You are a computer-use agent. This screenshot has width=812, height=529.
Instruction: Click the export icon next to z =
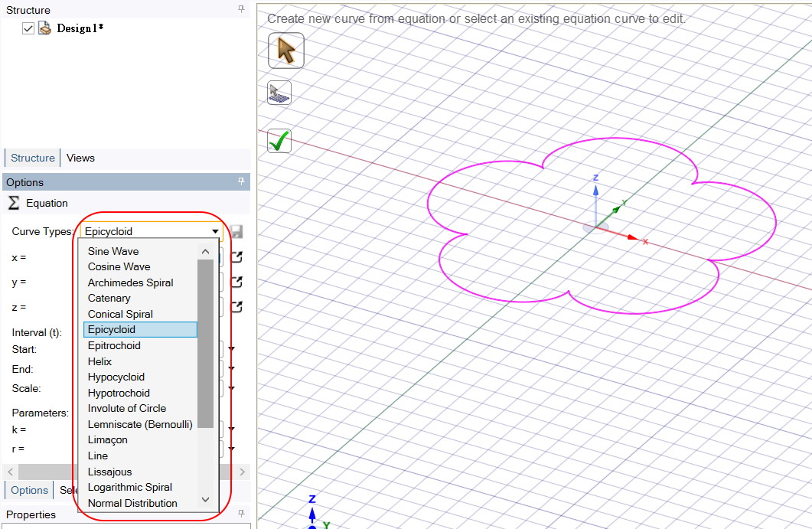[x=236, y=307]
